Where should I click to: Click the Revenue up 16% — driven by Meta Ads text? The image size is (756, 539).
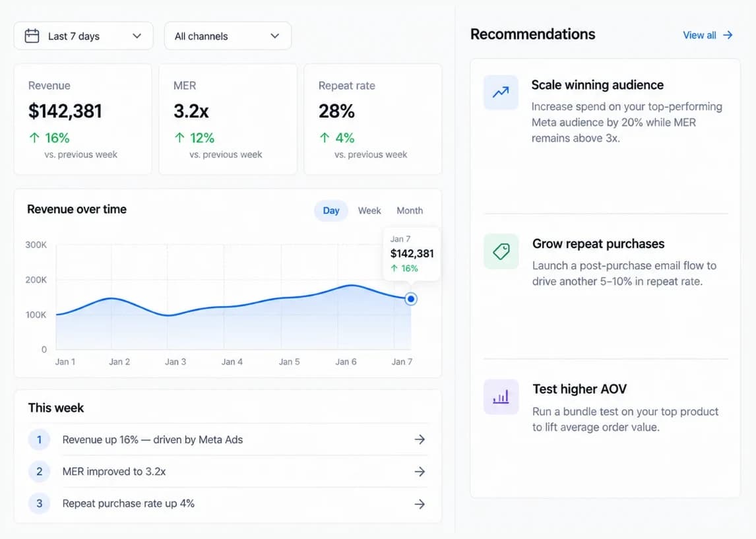[152, 439]
